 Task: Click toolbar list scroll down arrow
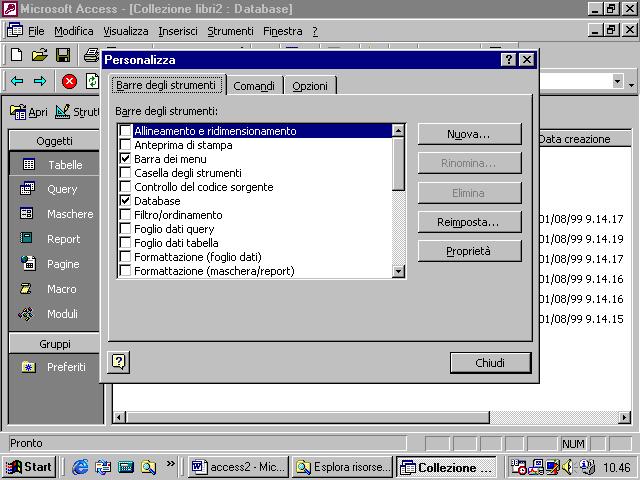click(x=398, y=271)
